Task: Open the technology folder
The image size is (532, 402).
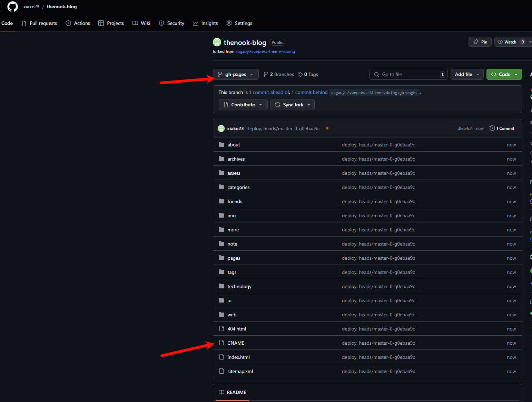Action: click(x=239, y=286)
